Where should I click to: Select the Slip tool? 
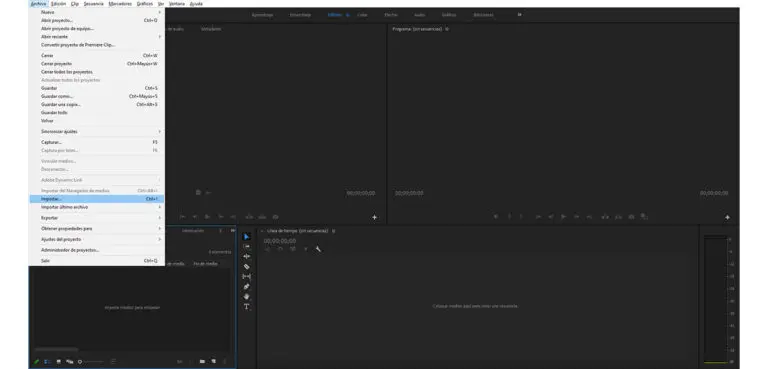click(246, 276)
